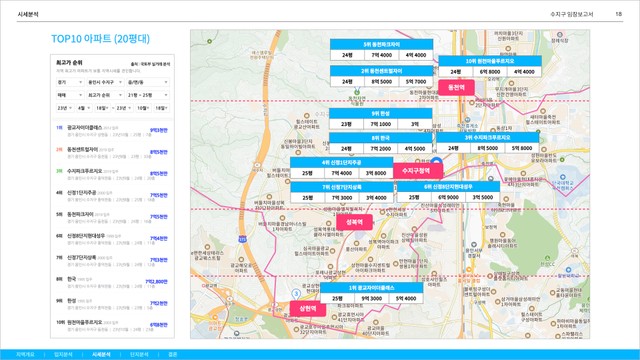This screenshot has width=640, height=360.
Task: Select the 7위 신정7단지상록 list row
Action: 112,261
